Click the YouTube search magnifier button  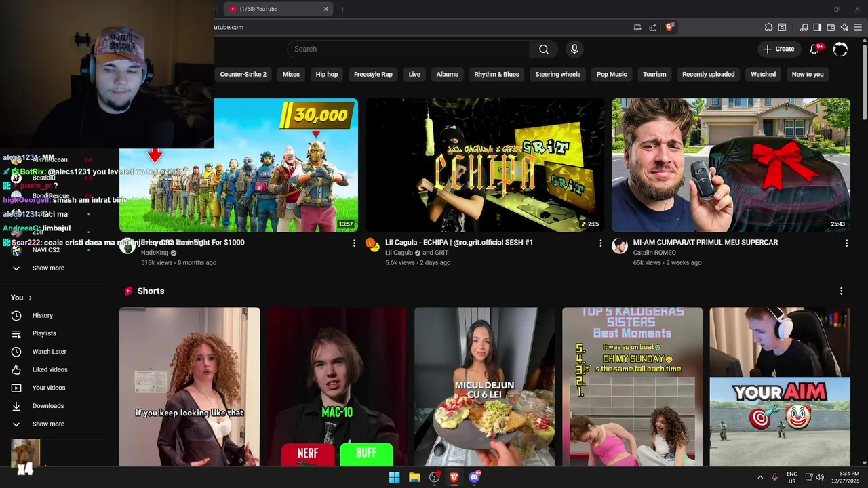(544, 49)
